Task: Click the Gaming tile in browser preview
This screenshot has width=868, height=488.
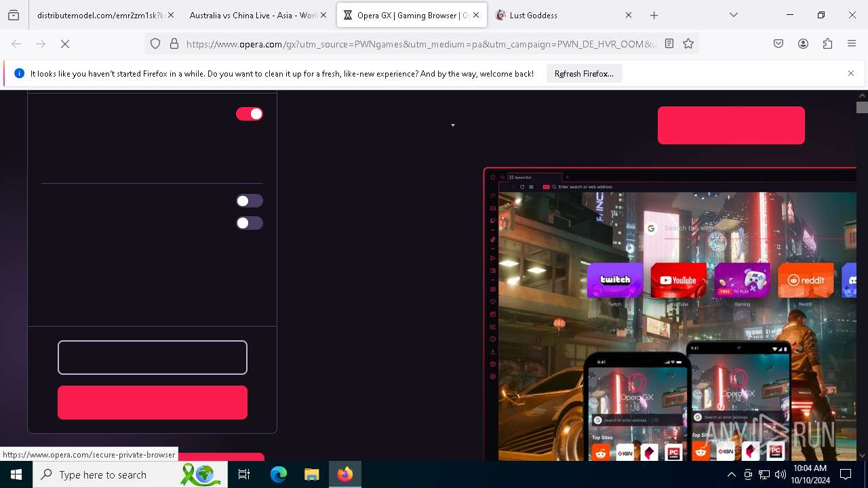Action: 742,280
